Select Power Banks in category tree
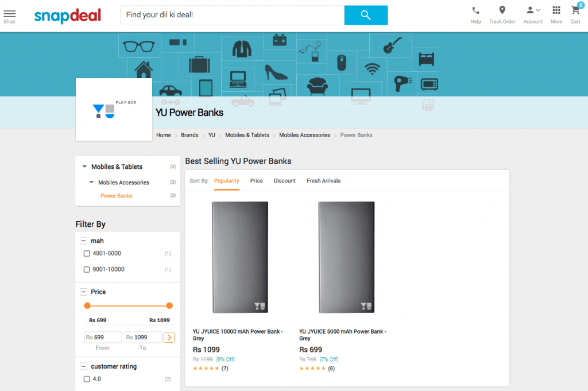The width and height of the screenshot is (588, 391). pos(116,196)
